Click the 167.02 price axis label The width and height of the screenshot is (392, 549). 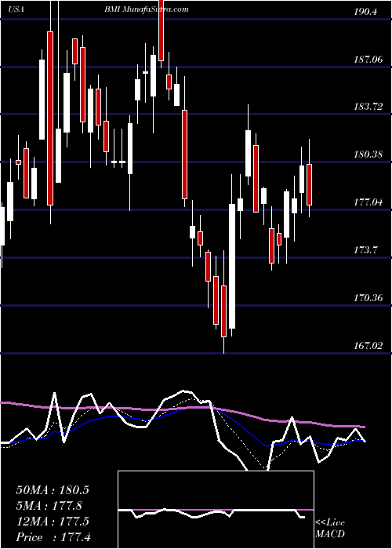(x=368, y=346)
